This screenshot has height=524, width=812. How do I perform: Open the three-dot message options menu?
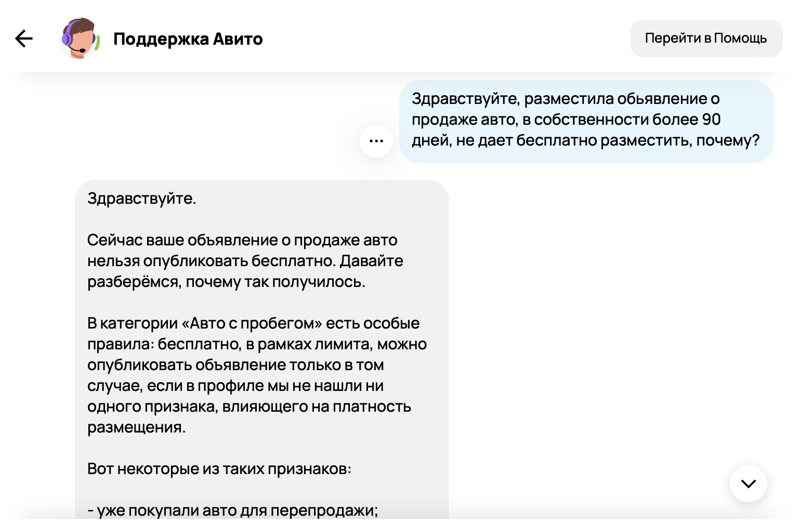click(x=376, y=141)
